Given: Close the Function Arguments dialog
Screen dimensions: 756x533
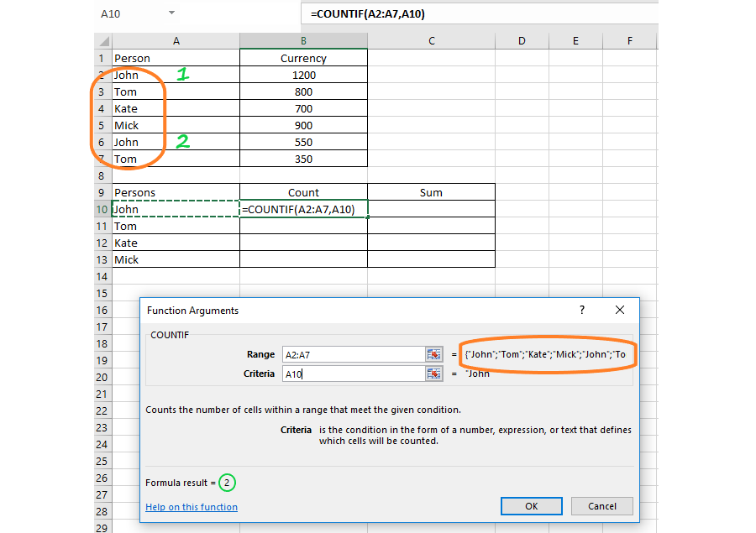Looking at the screenshot, I should (620, 310).
